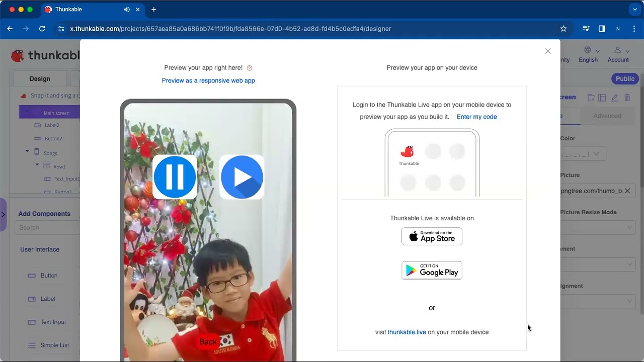Viewport: 644px width, 362px height.
Task: Open a new browser tab
Action: pos(154,10)
